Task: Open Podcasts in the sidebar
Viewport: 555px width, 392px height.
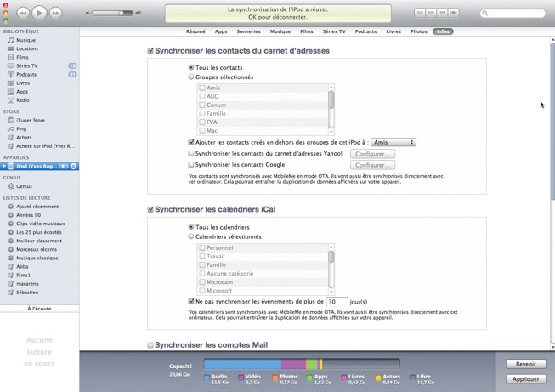Action: (x=25, y=74)
